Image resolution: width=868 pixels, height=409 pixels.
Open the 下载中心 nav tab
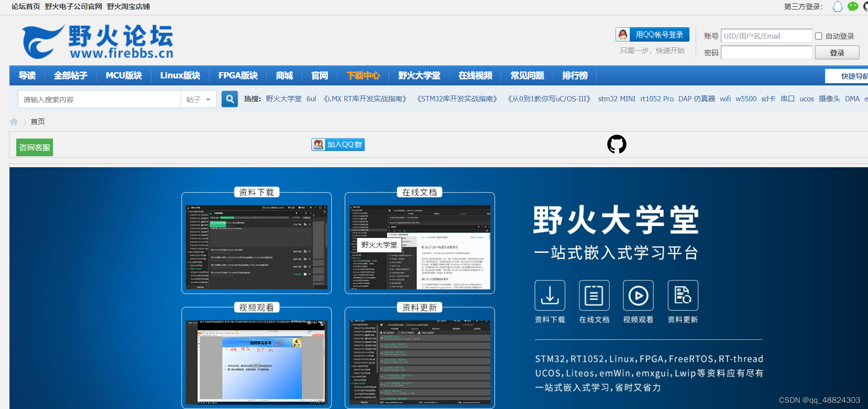(363, 75)
